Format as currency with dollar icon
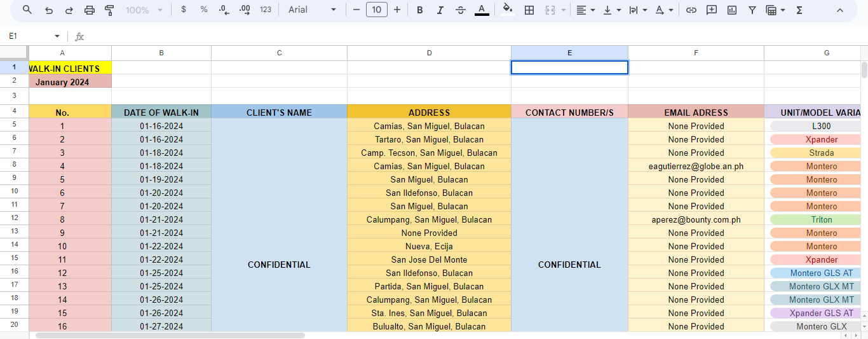This screenshot has height=339, width=868. (184, 10)
